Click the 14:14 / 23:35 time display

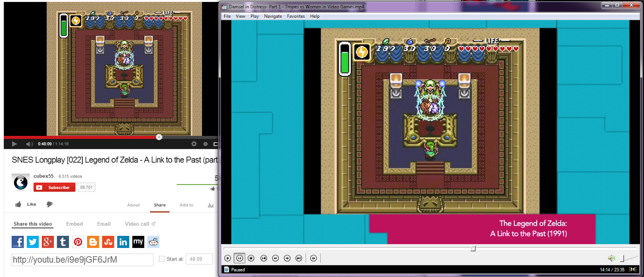(612, 270)
